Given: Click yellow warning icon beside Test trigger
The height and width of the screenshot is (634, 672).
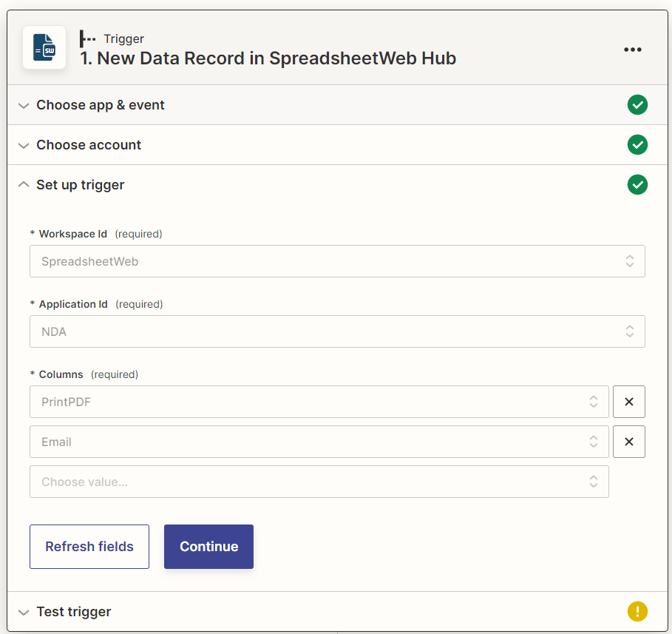Looking at the screenshot, I should tap(637, 611).
